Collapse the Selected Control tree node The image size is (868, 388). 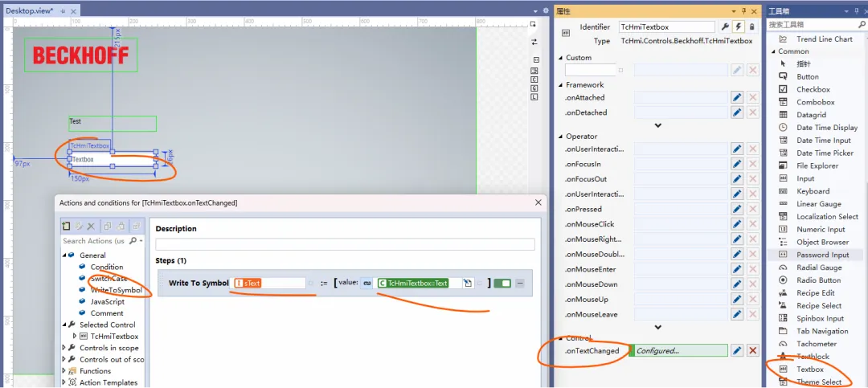[65, 325]
